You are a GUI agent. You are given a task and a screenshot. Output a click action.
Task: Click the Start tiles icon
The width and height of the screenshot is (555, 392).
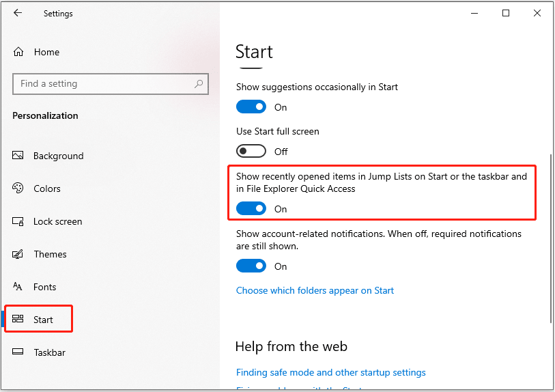(18, 319)
